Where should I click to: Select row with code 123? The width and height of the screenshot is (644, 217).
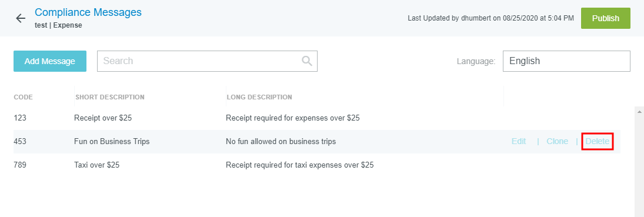tap(316, 118)
